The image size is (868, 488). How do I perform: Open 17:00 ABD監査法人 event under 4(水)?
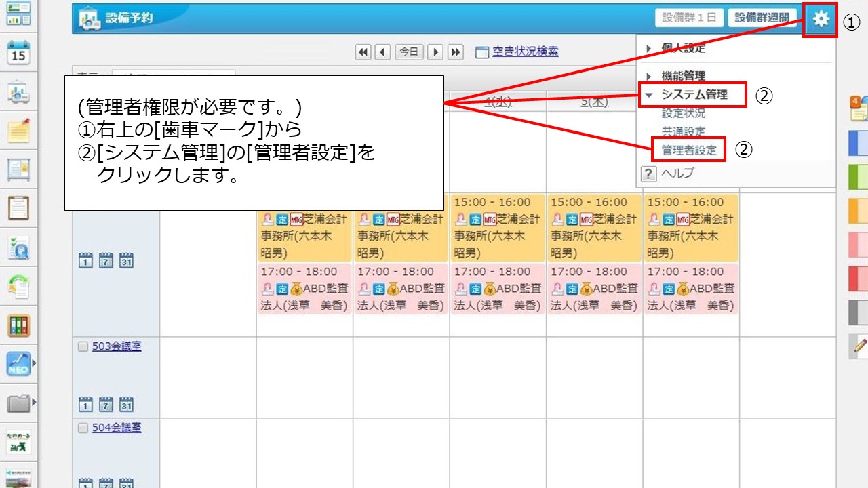coord(498,289)
